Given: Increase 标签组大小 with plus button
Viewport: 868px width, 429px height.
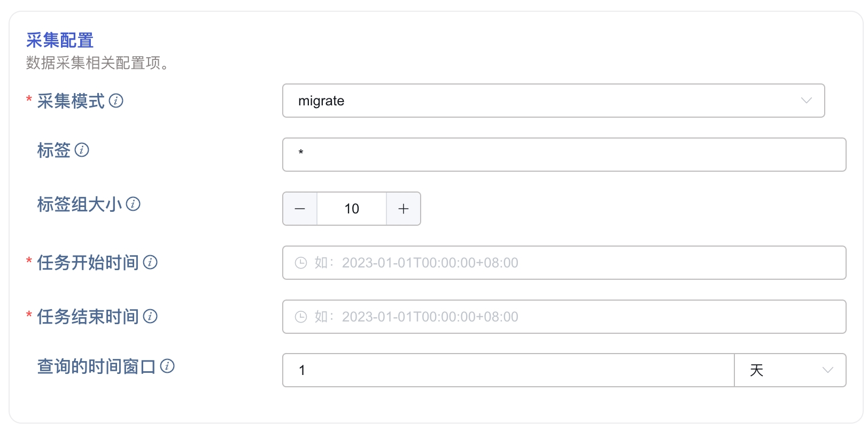Looking at the screenshot, I should tap(404, 209).
